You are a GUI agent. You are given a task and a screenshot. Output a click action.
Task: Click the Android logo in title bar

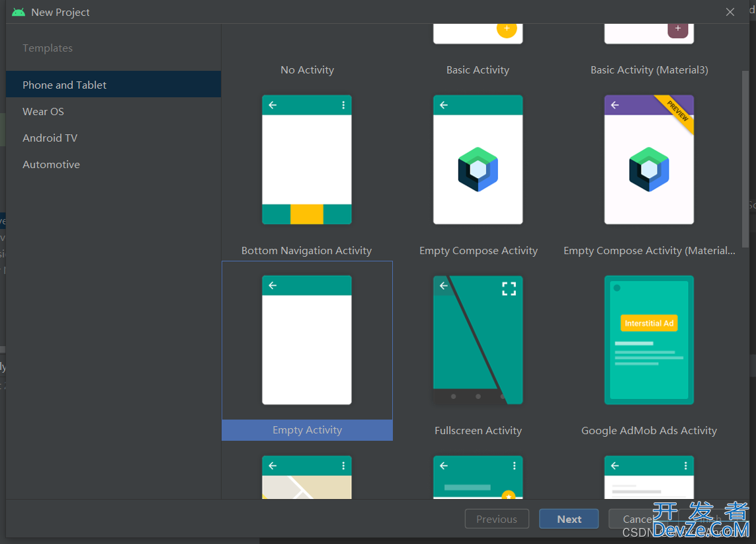[x=19, y=13]
